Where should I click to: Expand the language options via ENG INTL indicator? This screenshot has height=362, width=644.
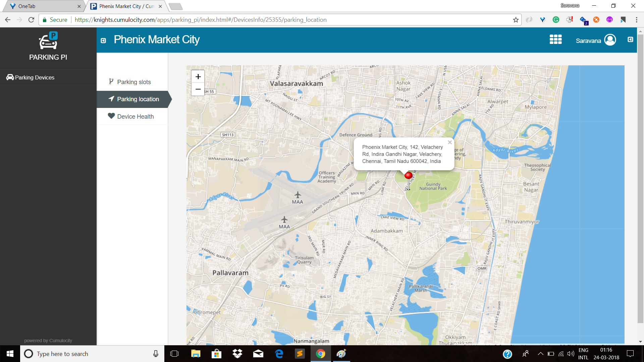pos(584,354)
